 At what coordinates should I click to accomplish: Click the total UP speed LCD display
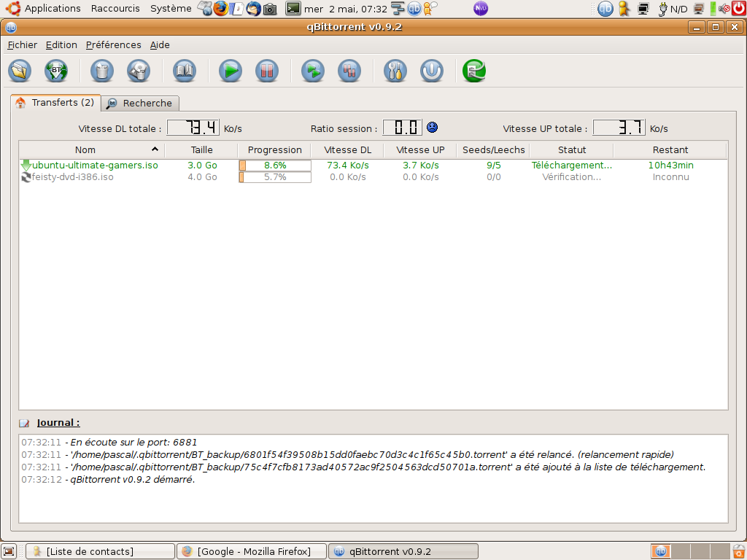619,128
